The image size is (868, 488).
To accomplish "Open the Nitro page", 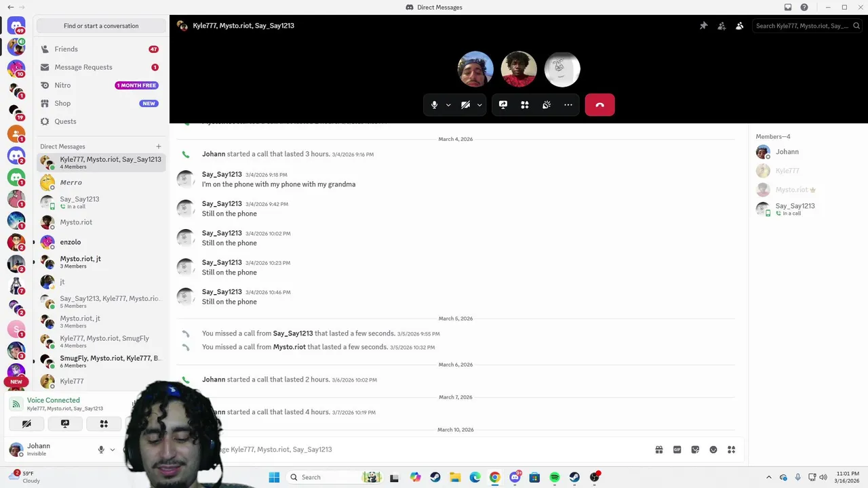I will (101, 85).
